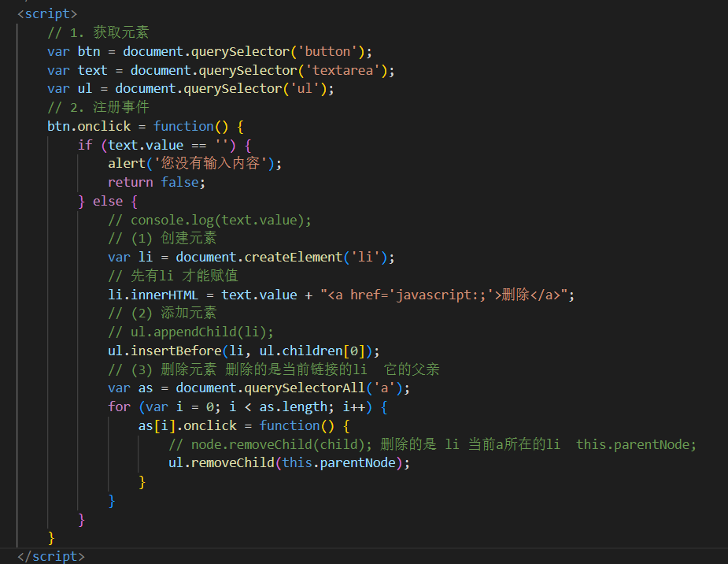Click the 'as[i].onclick = function()' line
Screen dimensions: 728x564
coord(244,425)
